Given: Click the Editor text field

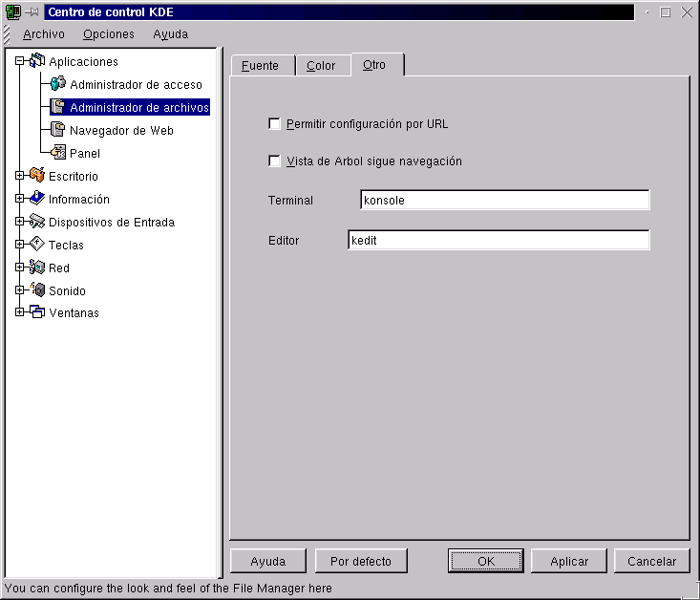Looking at the screenshot, I should [498, 241].
